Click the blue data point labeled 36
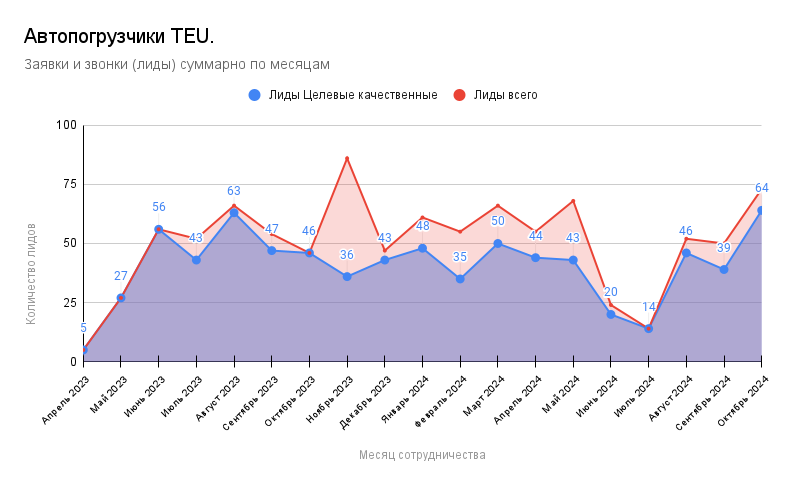This screenshot has width=786, height=486. tap(347, 276)
